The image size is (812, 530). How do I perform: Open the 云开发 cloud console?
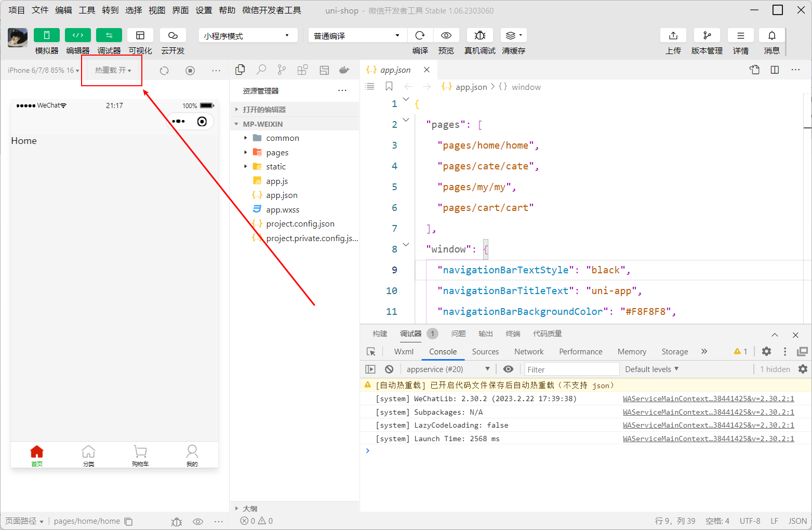coord(172,35)
